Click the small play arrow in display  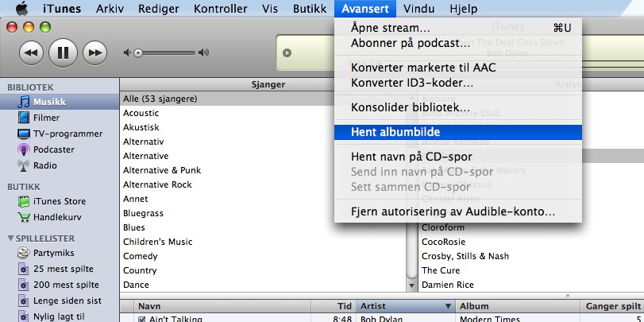point(287,52)
